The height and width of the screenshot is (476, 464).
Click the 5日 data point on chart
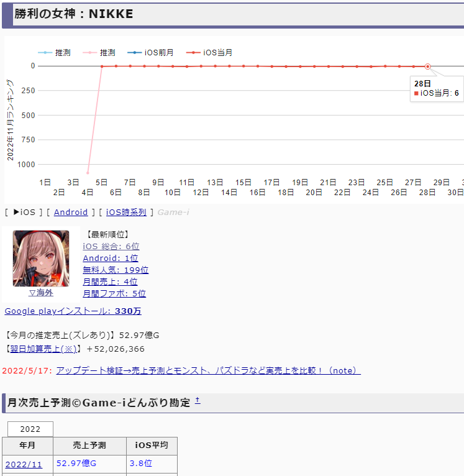click(x=102, y=66)
